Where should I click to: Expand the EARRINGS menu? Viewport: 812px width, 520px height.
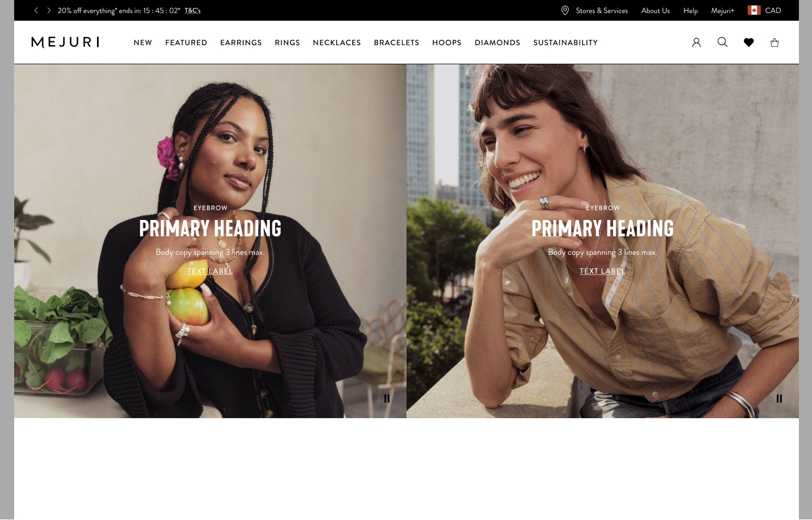pyautogui.click(x=241, y=42)
